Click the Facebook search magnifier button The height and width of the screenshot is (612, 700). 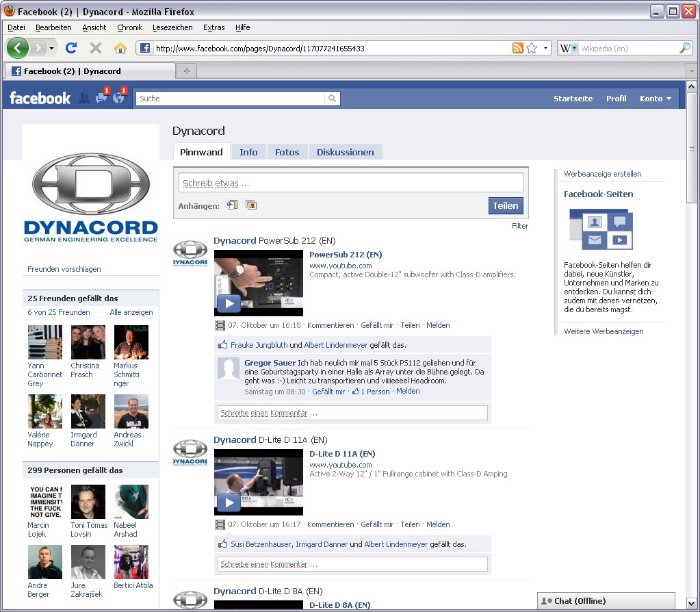(332, 98)
